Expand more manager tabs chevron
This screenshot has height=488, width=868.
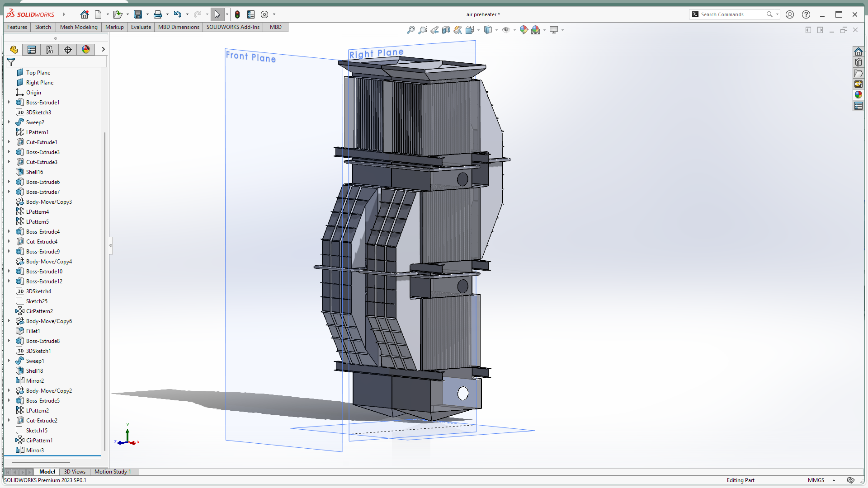click(x=103, y=50)
